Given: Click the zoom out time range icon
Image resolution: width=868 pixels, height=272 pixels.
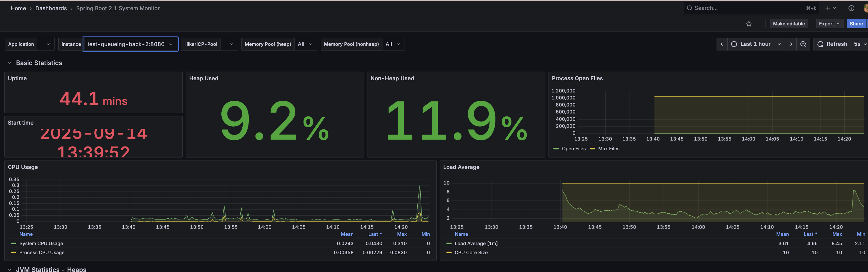Looking at the screenshot, I should tap(803, 44).
